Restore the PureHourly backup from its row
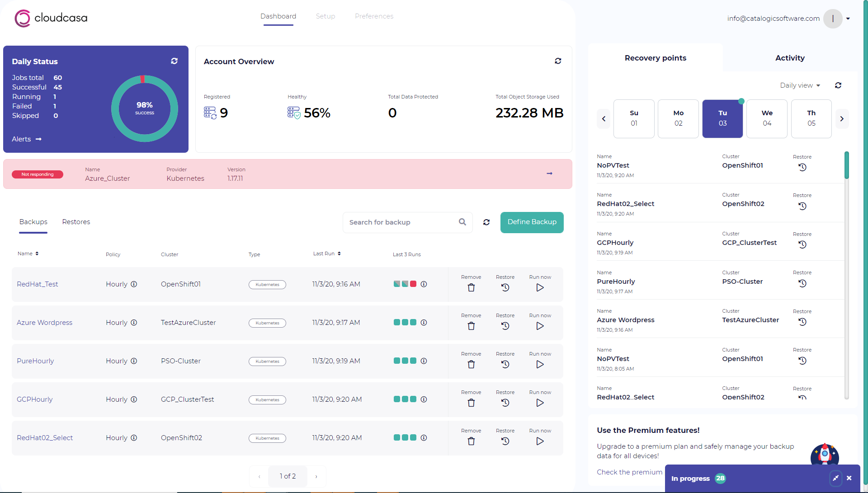This screenshot has height=493, width=868. click(505, 364)
